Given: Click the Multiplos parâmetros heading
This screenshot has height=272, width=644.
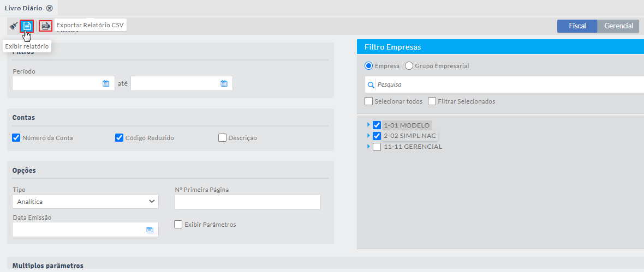Looking at the screenshot, I should 48,265.
